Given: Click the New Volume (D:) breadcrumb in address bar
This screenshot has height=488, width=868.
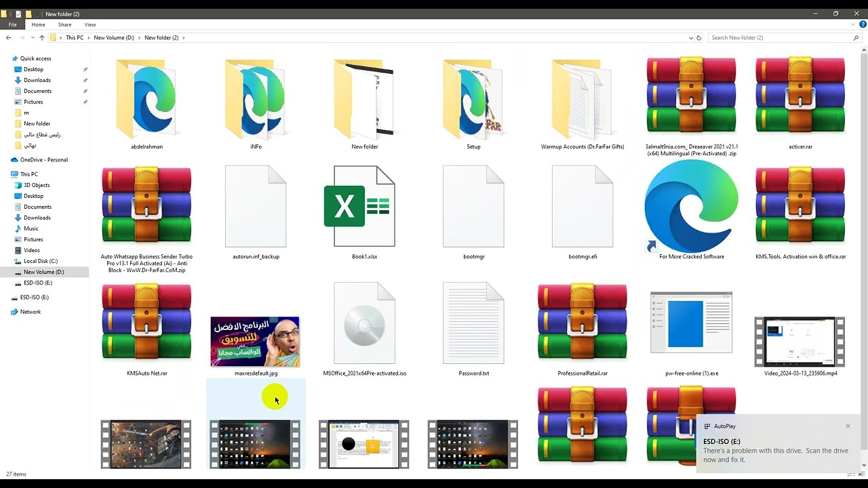Looking at the screenshot, I should pos(114,38).
